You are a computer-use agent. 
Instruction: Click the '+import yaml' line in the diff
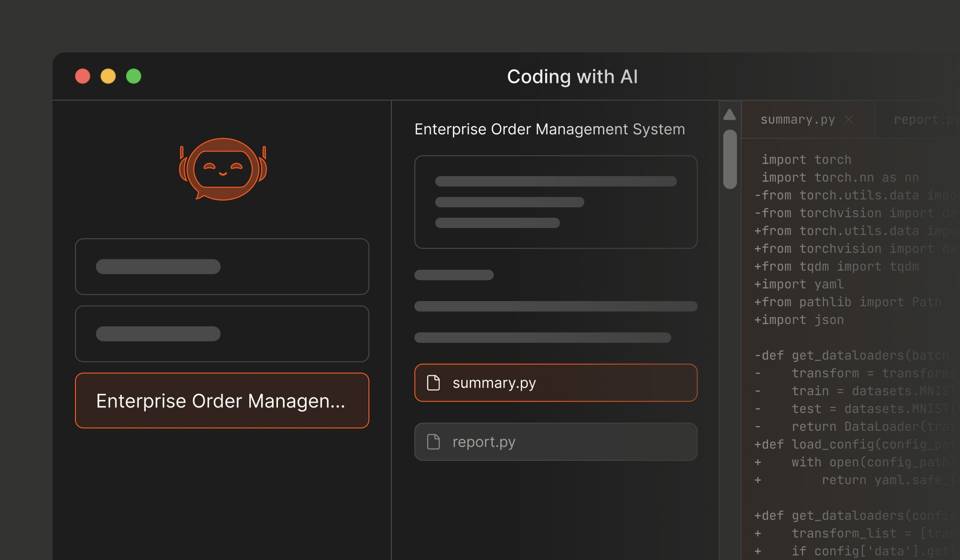[x=798, y=284]
